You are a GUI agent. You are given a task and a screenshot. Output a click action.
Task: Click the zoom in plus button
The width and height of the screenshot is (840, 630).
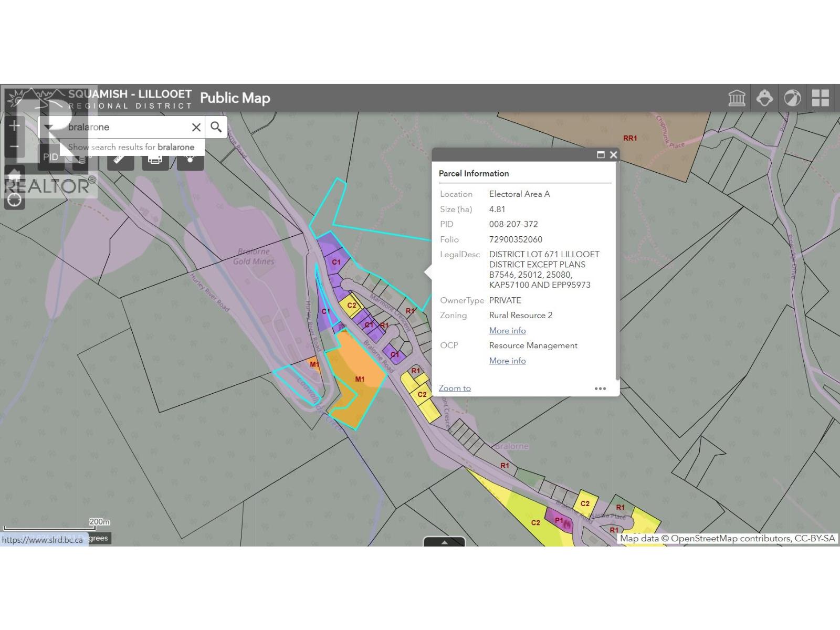coord(14,125)
